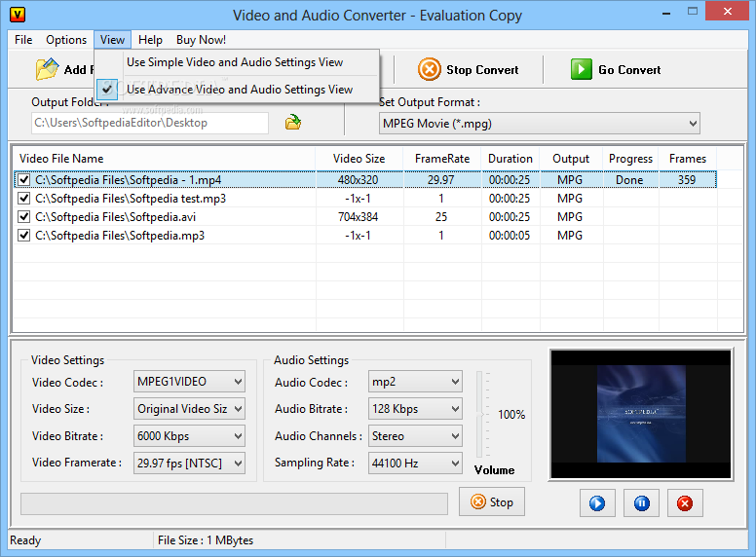
Task: Click the FrameRate column header
Action: pos(442,159)
